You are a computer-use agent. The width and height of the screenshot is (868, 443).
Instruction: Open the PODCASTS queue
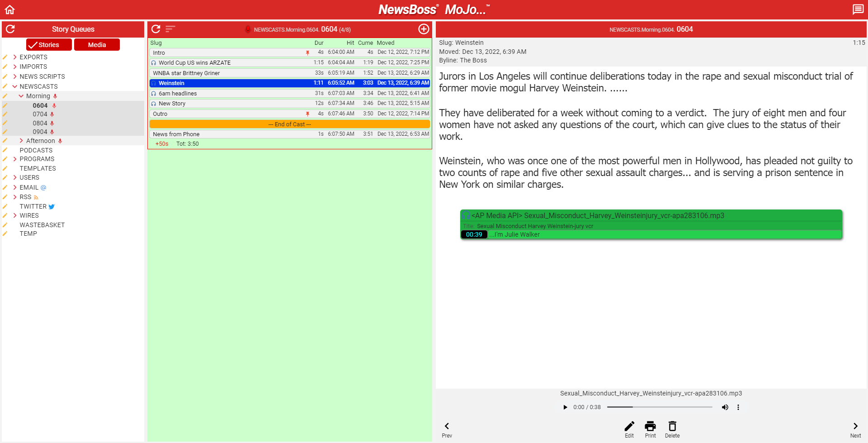(x=36, y=150)
